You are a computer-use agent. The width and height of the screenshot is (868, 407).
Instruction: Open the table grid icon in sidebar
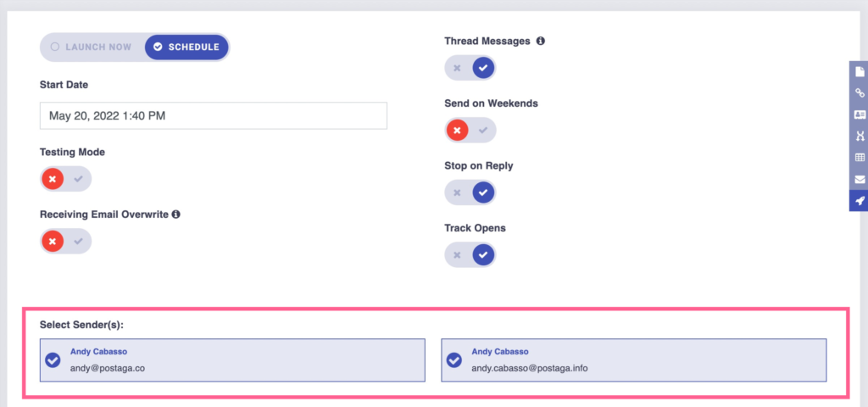point(860,157)
